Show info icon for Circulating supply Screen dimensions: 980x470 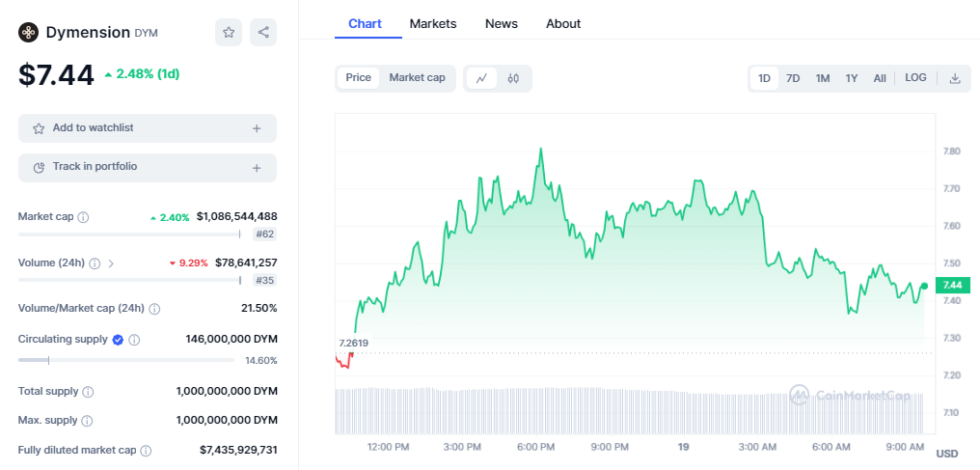pyautogui.click(x=134, y=340)
